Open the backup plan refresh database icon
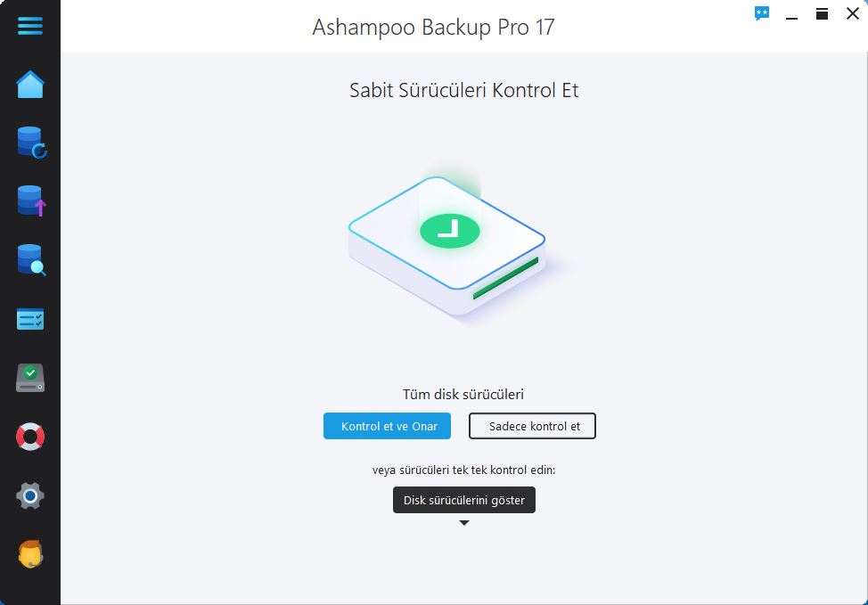This screenshot has height=605, width=868. (31, 143)
